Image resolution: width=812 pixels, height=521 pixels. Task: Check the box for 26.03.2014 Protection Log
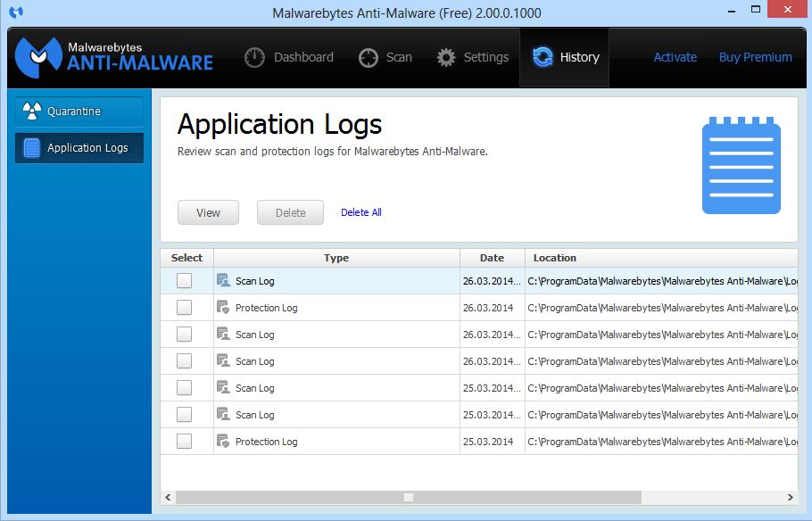pos(184,308)
